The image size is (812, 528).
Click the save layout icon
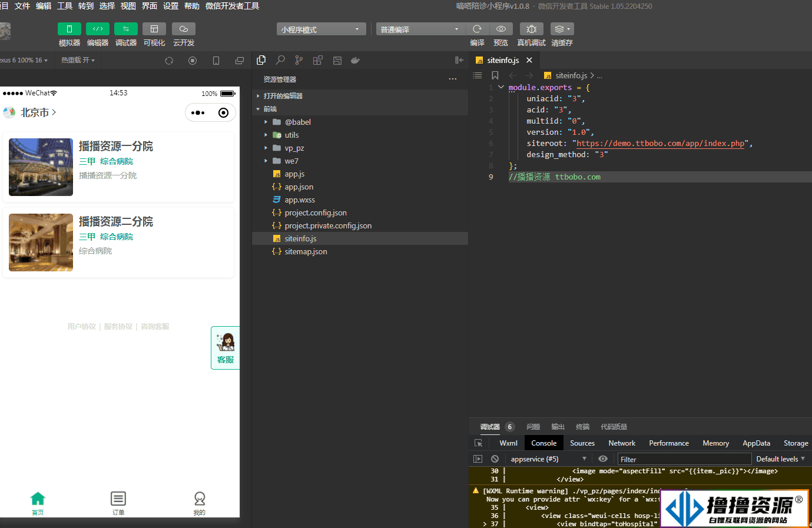pos(337,60)
